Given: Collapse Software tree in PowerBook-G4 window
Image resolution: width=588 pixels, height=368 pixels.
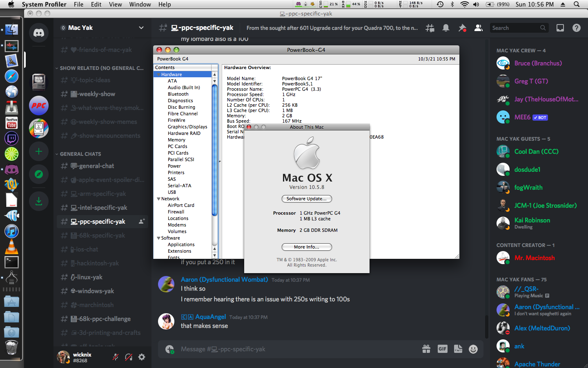Looking at the screenshot, I should click(x=158, y=238).
